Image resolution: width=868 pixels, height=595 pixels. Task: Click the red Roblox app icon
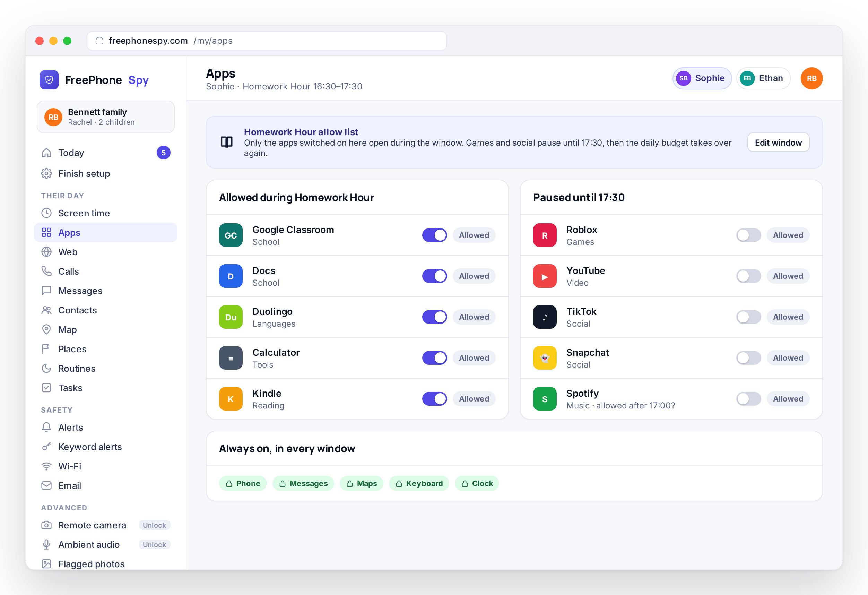point(545,235)
